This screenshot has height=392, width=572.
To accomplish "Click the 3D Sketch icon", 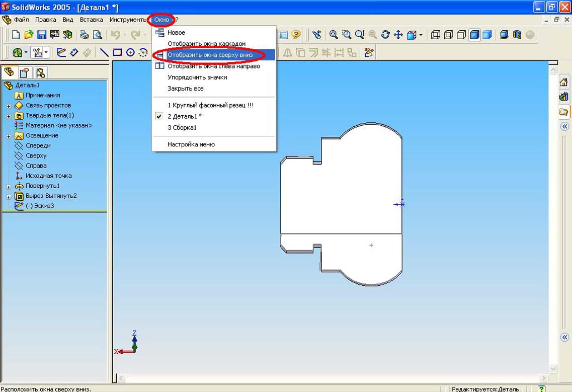I will 369,52.
